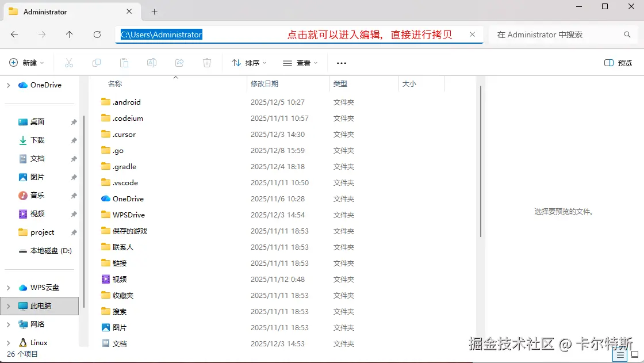Click the file list vertical scrollbar
This screenshot has height=363, width=644.
tap(481, 161)
